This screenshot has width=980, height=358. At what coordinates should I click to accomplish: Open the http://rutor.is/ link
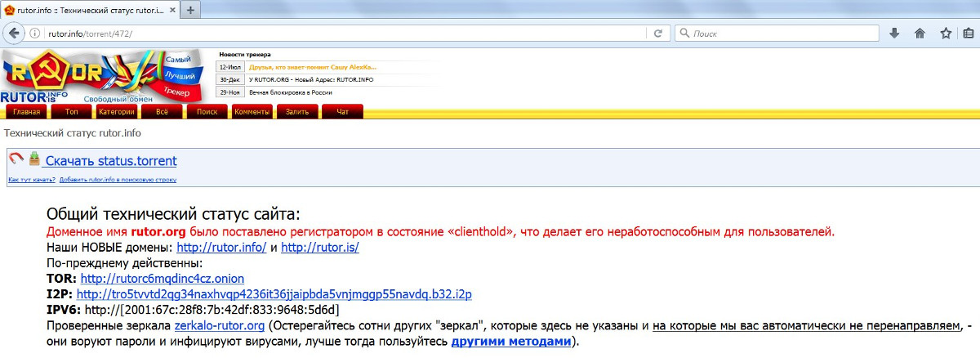[320, 247]
